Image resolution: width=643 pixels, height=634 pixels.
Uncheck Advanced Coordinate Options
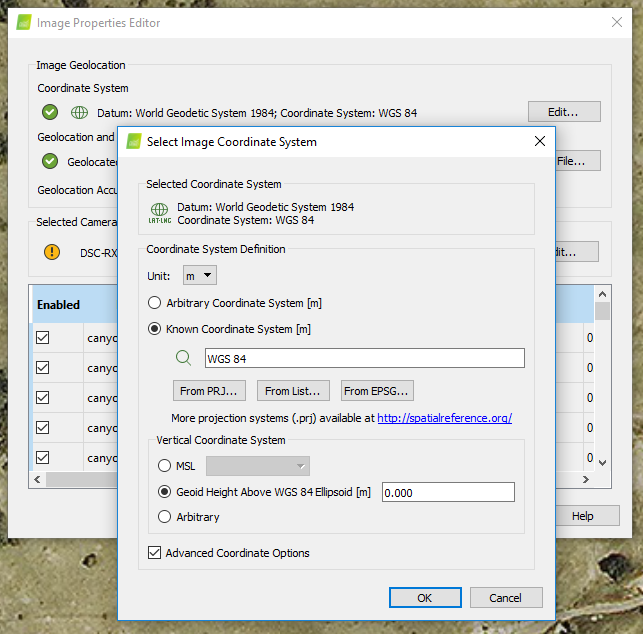pyautogui.click(x=154, y=553)
